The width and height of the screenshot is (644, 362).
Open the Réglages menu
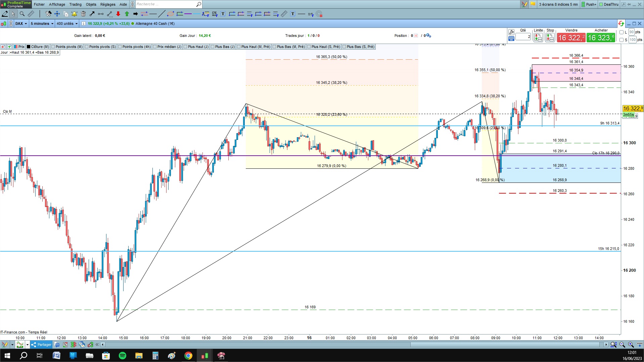pos(108,4)
